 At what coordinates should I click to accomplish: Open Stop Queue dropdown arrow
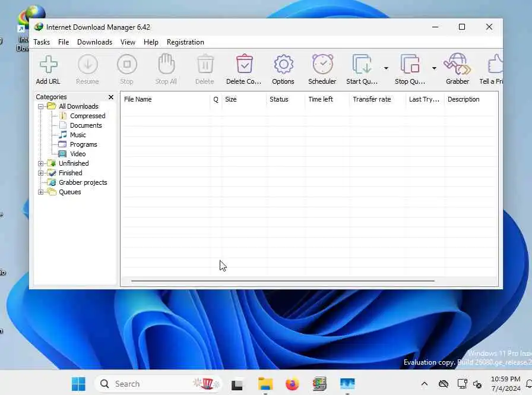[434, 68]
